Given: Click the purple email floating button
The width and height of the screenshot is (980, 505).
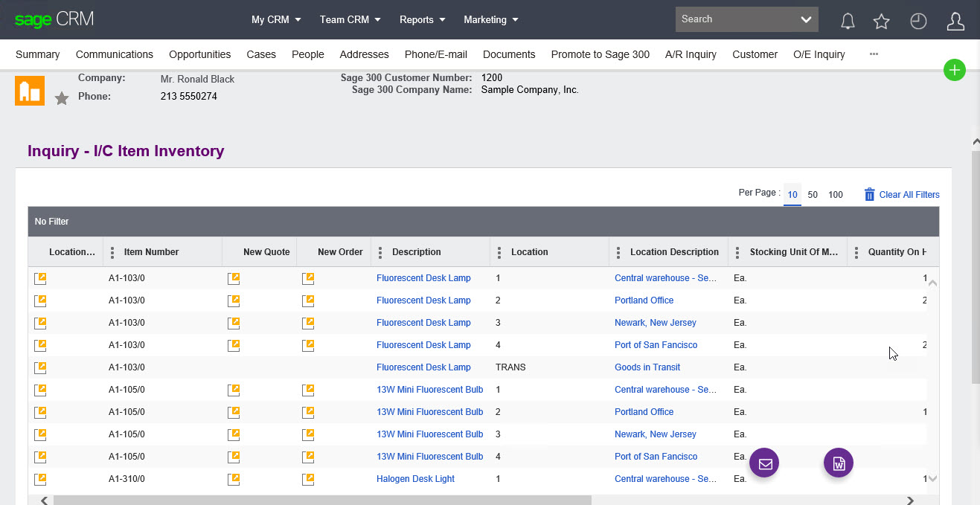Looking at the screenshot, I should click(764, 463).
